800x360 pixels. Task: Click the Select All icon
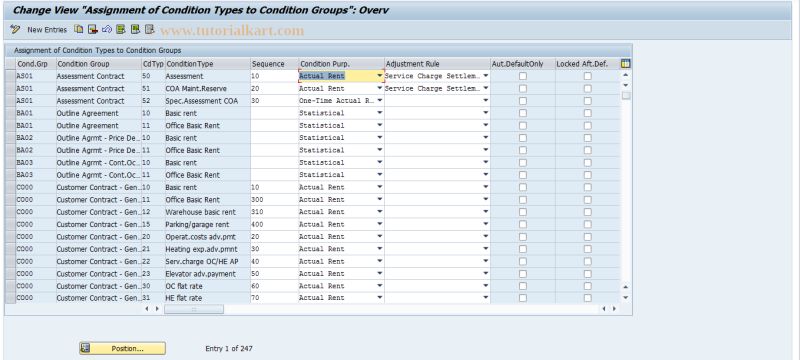click(120, 30)
